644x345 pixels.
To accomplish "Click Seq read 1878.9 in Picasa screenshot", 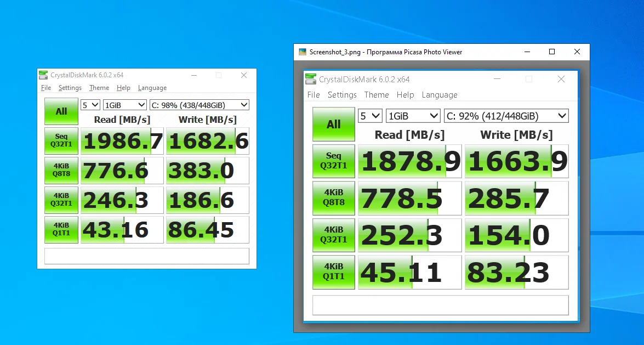I will coord(410,161).
